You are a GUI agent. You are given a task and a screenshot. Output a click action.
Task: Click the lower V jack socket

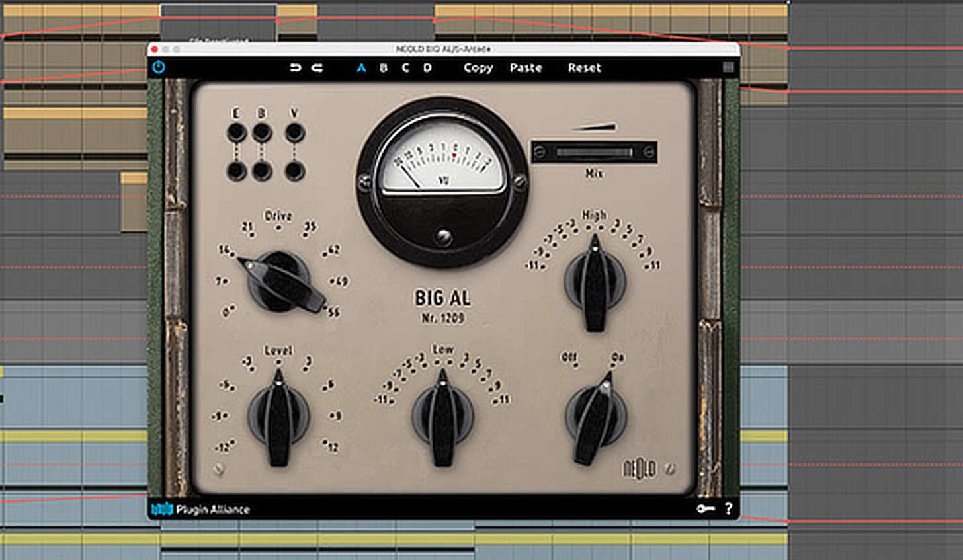(x=294, y=171)
